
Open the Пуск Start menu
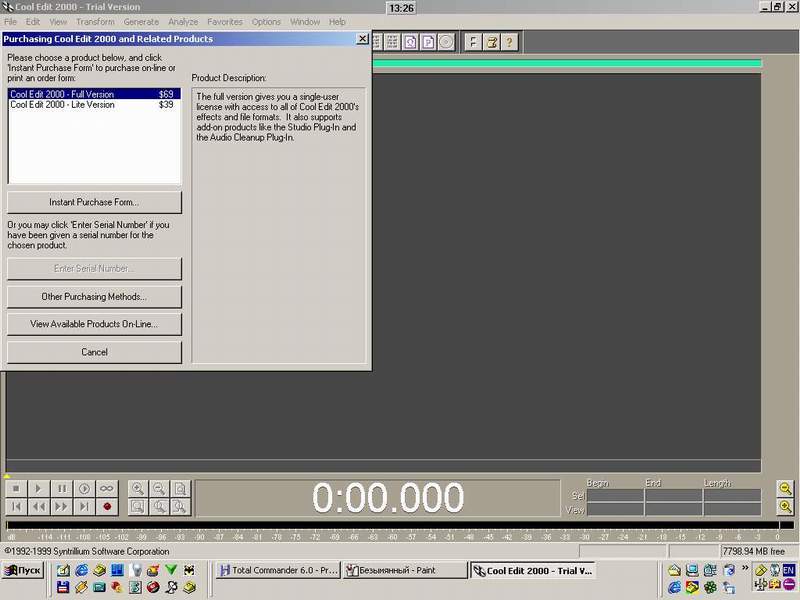click(22, 570)
